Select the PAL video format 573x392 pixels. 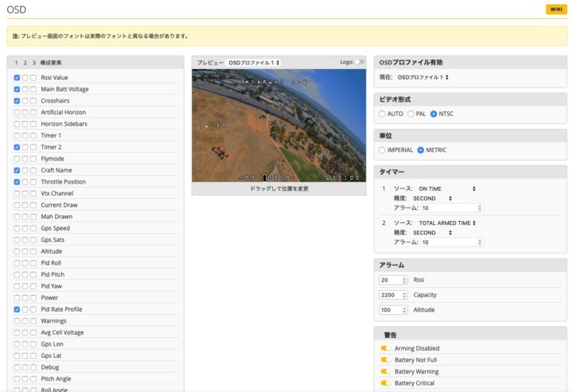411,114
